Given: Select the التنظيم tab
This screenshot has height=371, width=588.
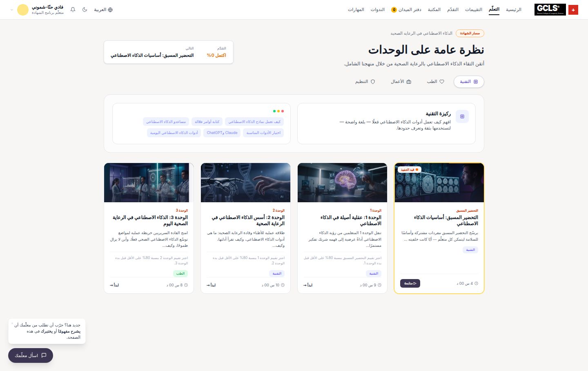Looking at the screenshot, I should pyautogui.click(x=365, y=82).
